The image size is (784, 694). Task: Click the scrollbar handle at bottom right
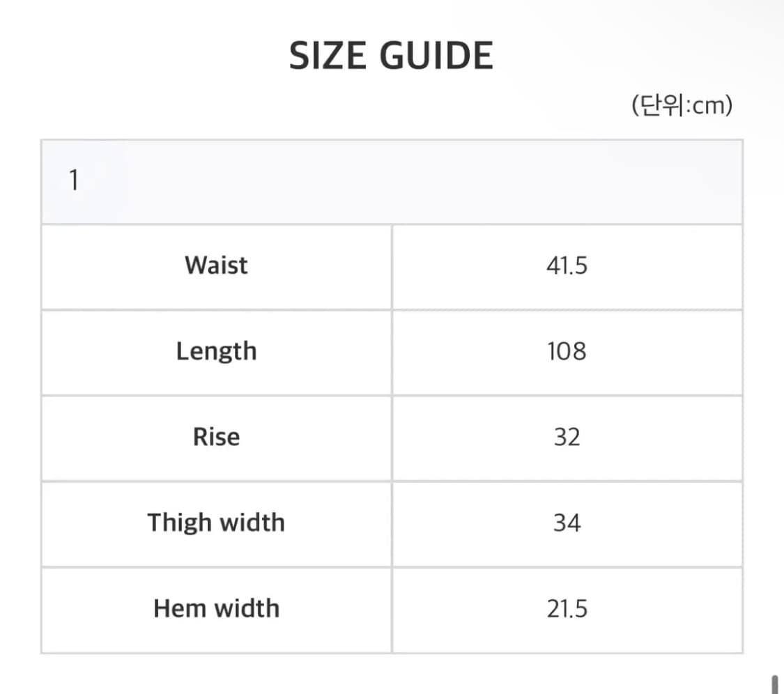[x=774, y=684]
